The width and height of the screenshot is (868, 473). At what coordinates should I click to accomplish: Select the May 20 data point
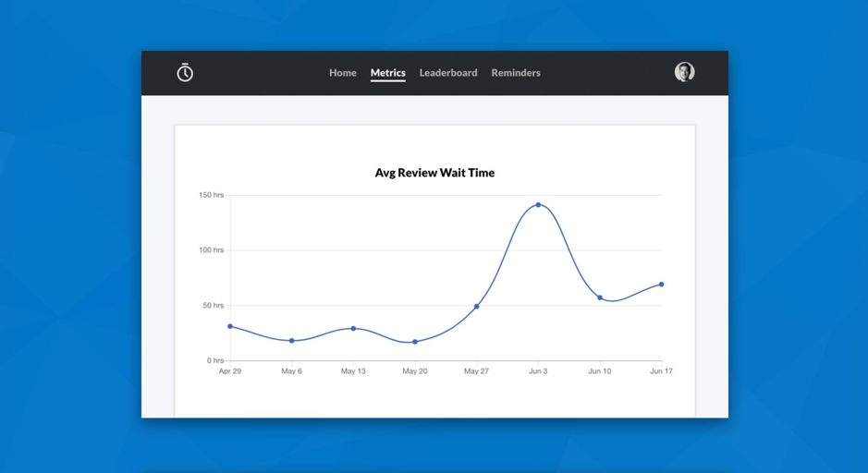[x=415, y=342]
